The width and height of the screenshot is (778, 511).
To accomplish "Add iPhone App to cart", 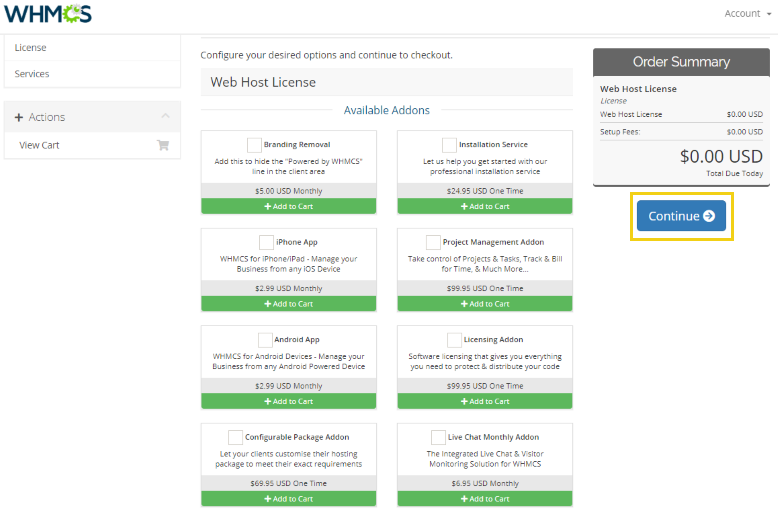I will tap(288, 304).
